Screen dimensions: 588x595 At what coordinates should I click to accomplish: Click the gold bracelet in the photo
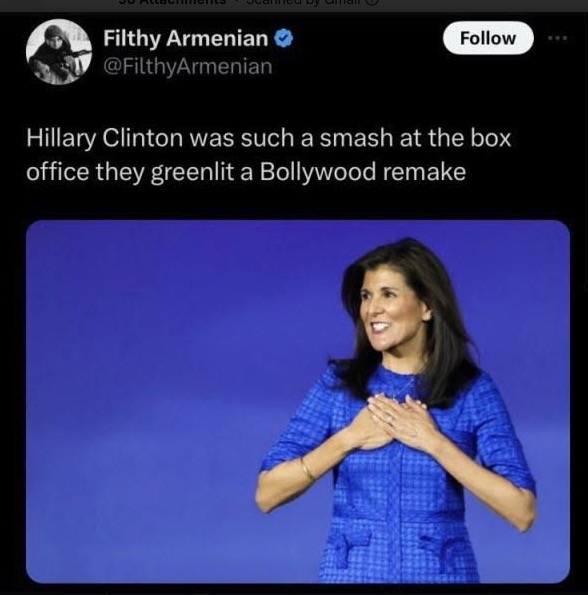coord(307,471)
